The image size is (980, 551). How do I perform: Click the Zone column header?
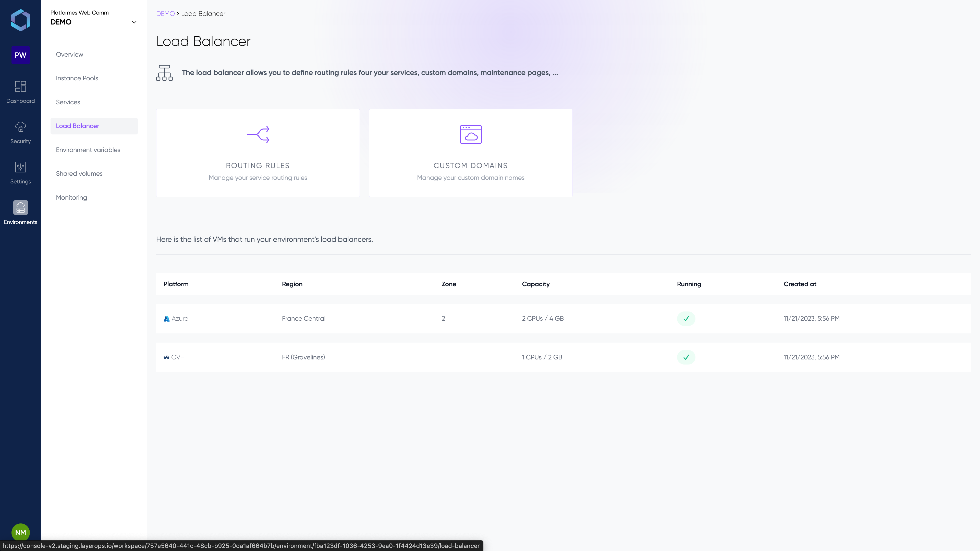pos(449,284)
